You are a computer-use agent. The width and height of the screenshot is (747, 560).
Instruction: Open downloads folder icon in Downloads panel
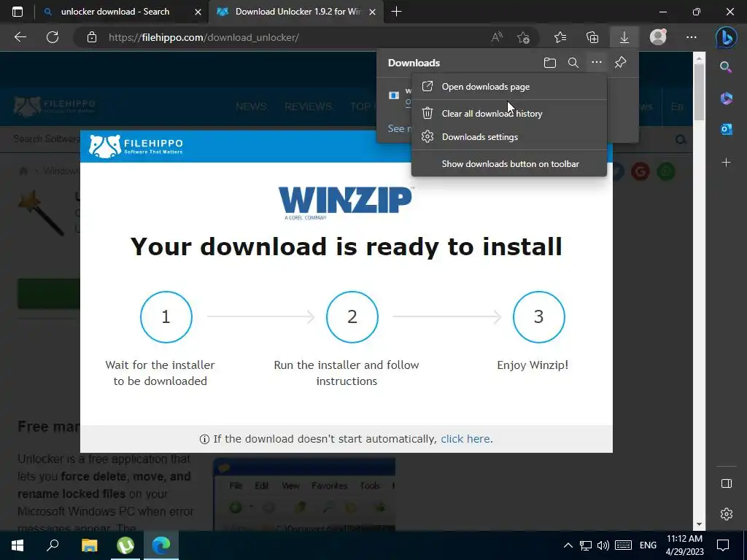pyautogui.click(x=550, y=63)
